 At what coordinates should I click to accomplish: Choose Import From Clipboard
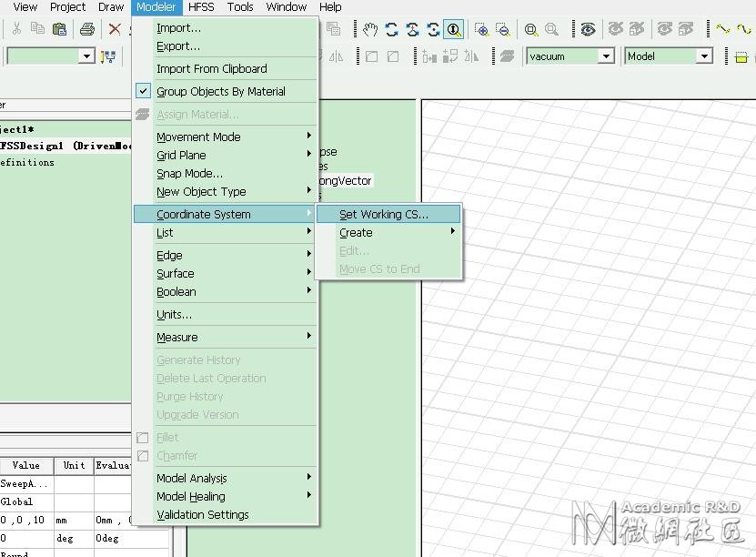coord(225,68)
